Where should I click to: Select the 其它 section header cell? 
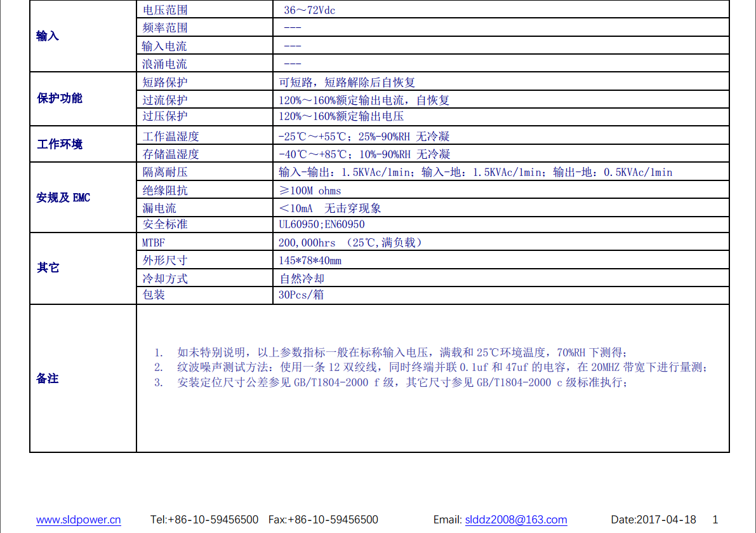[x=48, y=267]
